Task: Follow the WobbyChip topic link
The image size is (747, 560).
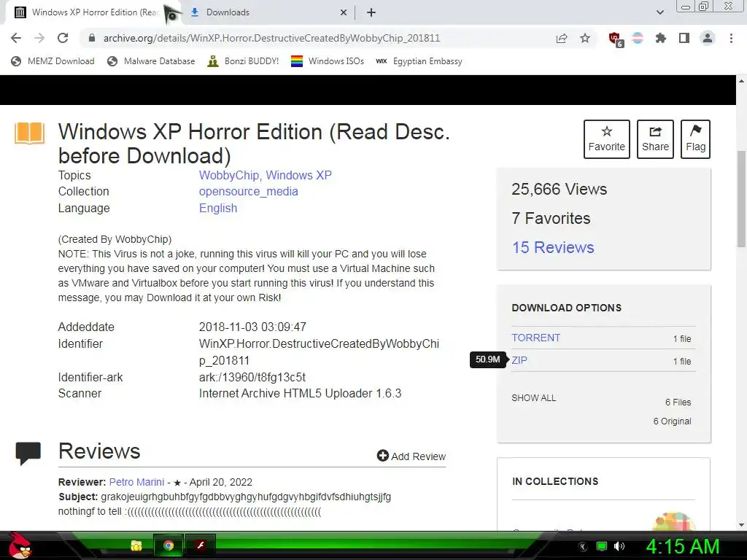Action: pyautogui.click(x=230, y=175)
